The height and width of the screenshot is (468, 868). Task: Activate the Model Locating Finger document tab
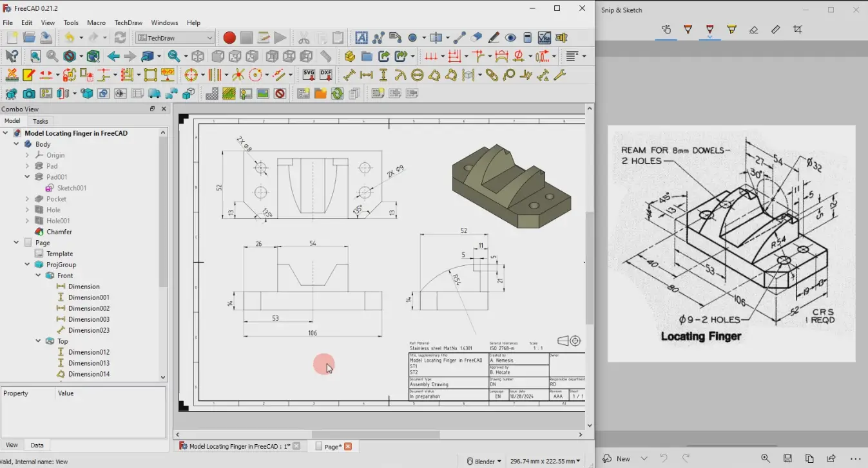pos(239,446)
